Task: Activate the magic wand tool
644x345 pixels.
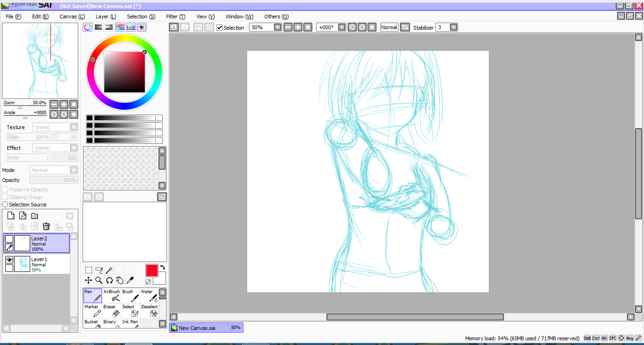Action: 109,270
